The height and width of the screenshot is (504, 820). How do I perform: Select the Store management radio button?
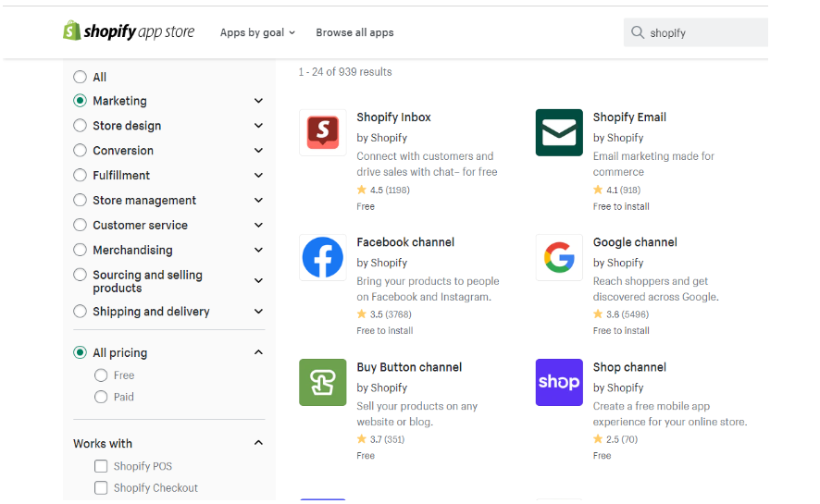point(80,200)
